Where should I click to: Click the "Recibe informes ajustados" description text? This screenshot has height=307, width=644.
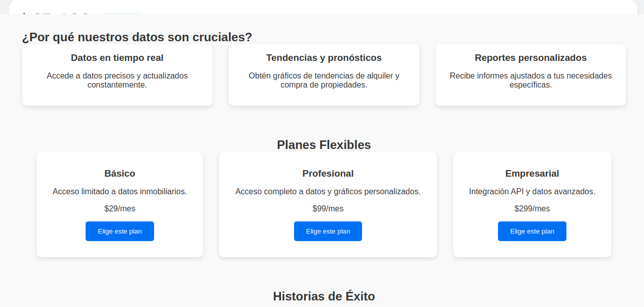click(x=531, y=81)
